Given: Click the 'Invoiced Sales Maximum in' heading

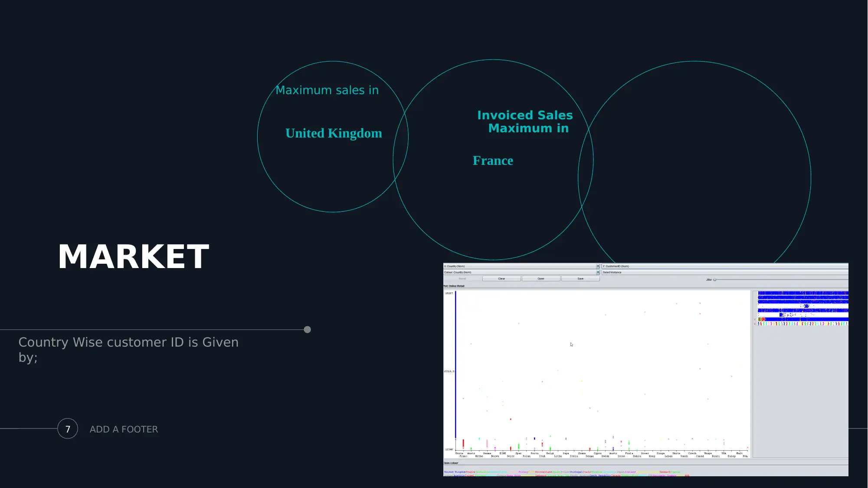Looking at the screenshot, I should (x=525, y=122).
